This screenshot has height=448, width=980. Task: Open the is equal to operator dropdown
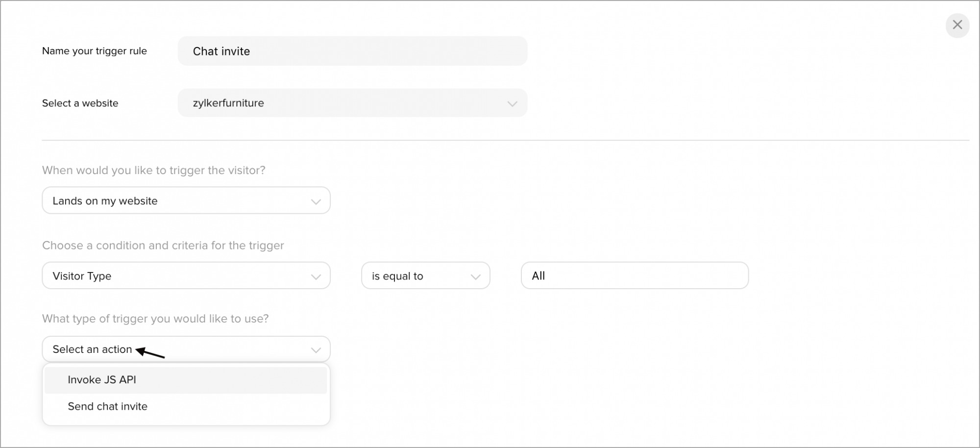tap(425, 275)
